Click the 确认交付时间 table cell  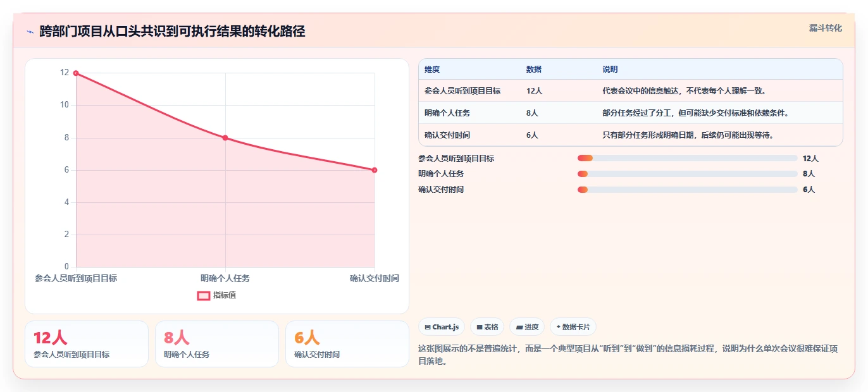coord(447,135)
